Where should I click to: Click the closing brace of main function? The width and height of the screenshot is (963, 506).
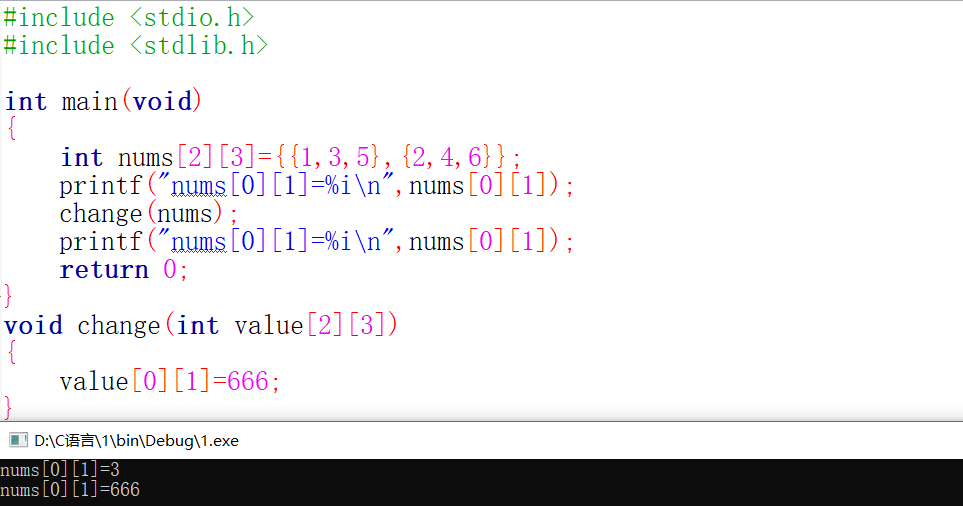[7, 296]
